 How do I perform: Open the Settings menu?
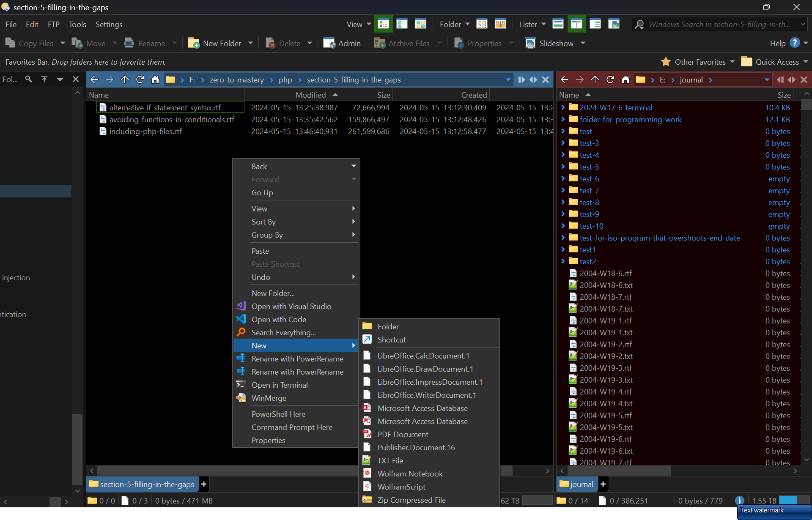click(109, 24)
